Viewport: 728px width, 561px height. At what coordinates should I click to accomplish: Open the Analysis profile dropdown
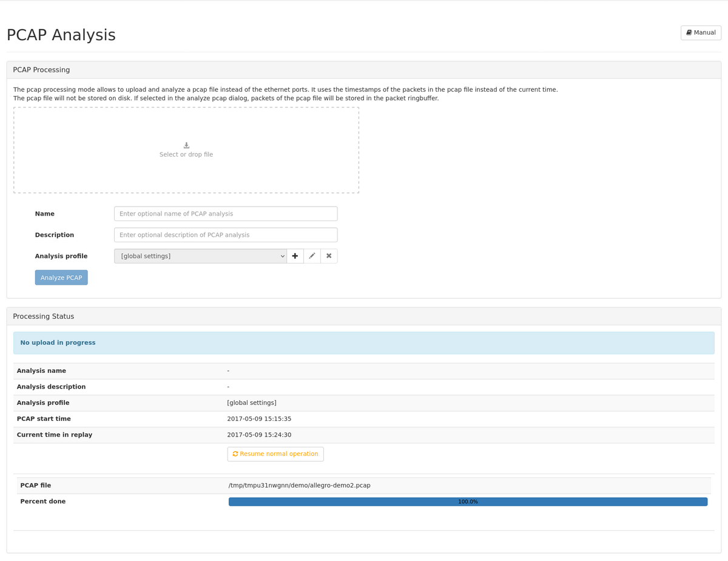pyautogui.click(x=200, y=256)
